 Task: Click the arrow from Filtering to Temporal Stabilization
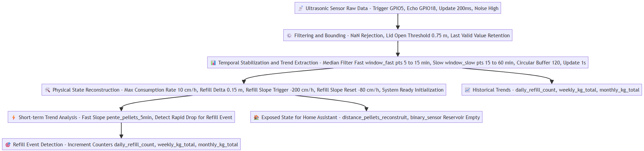tap(398, 48)
